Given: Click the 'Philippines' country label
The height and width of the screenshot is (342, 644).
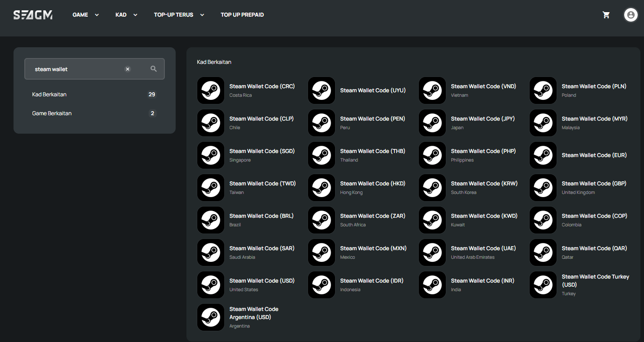Looking at the screenshot, I should [463, 160].
